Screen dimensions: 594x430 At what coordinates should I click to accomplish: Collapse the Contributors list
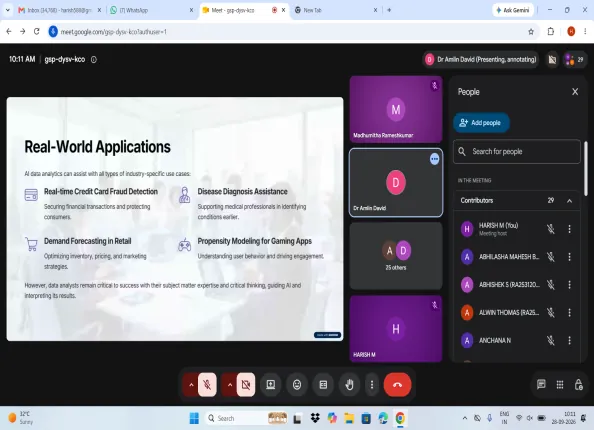569,201
